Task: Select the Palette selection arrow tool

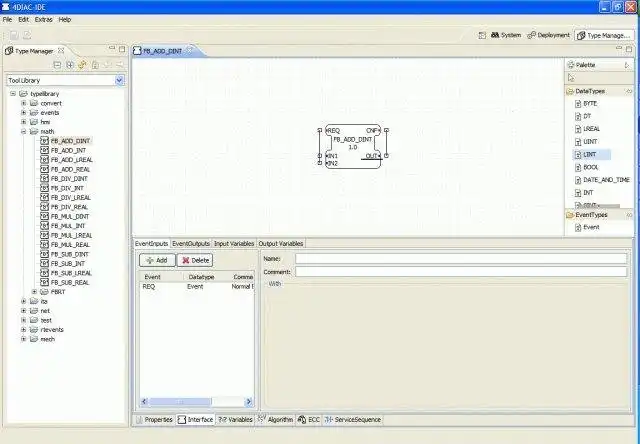Action: [571, 78]
